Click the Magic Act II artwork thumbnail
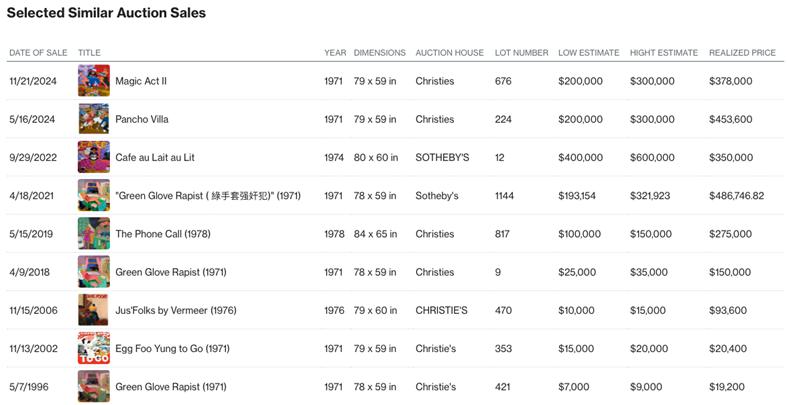The image size is (787, 405). [x=94, y=81]
